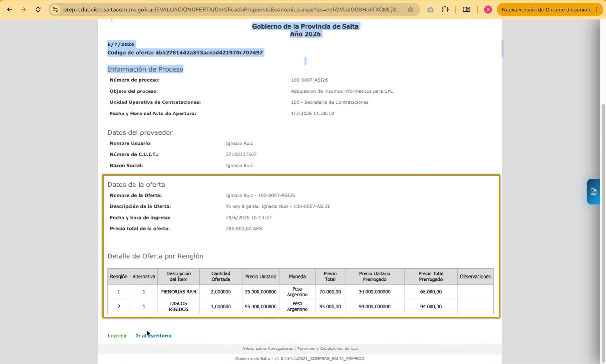Click extended total 68.000,00 cell
The image size is (606, 364).
click(x=431, y=292)
